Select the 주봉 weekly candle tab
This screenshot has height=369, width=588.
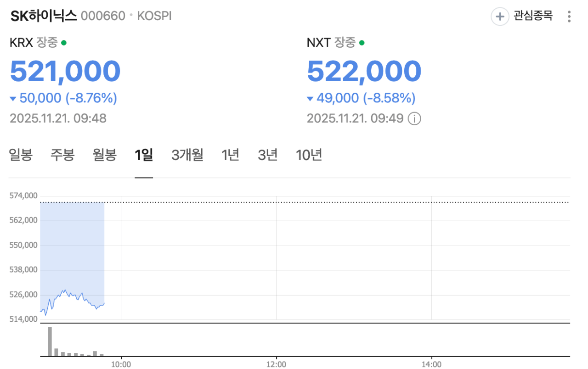tap(62, 155)
